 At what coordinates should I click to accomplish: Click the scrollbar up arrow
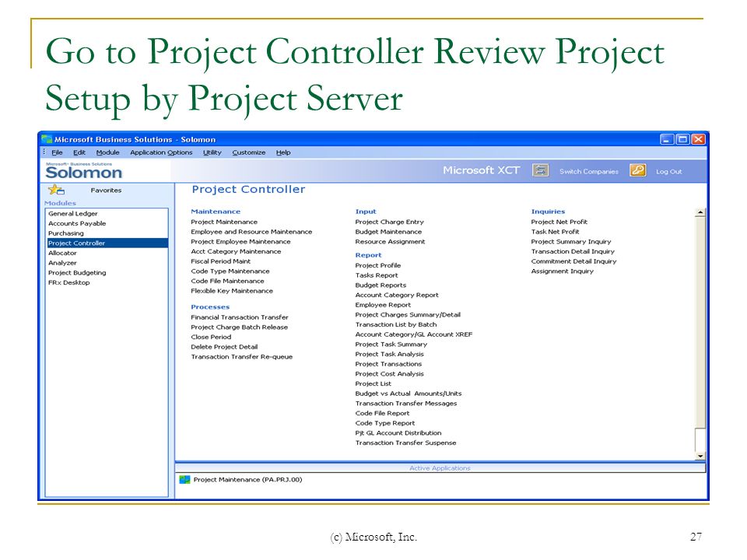click(x=700, y=212)
